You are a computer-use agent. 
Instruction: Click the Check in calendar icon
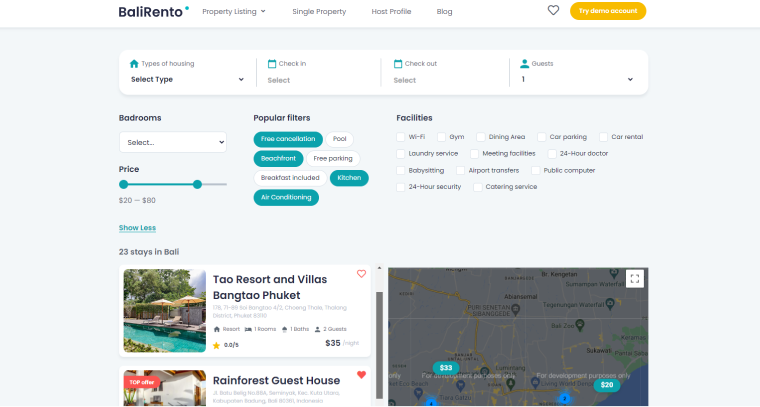click(x=272, y=63)
